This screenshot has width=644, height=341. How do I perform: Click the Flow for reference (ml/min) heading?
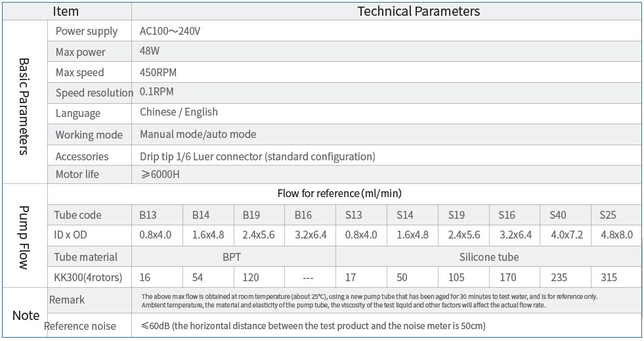[x=339, y=193]
